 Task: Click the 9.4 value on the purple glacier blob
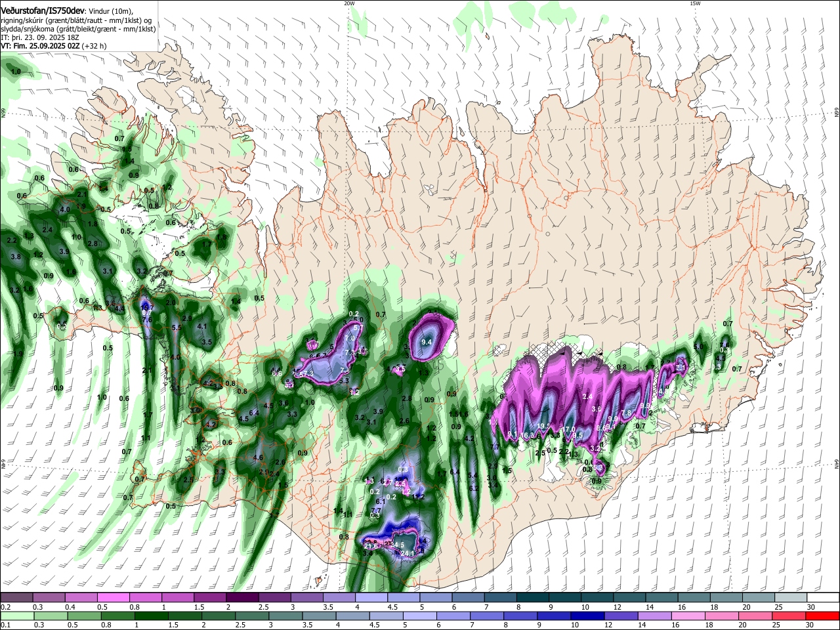coord(427,342)
